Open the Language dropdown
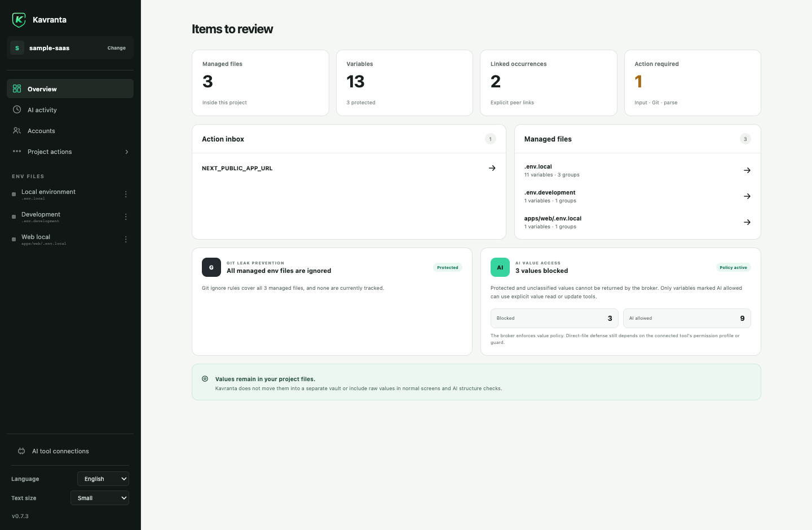 [x=103, y=479]
